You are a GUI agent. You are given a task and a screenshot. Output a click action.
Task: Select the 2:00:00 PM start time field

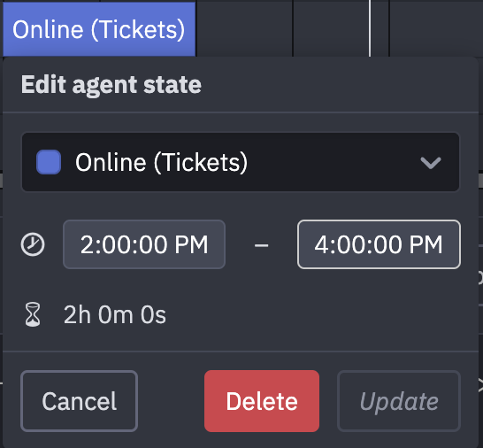pos(144,244)
